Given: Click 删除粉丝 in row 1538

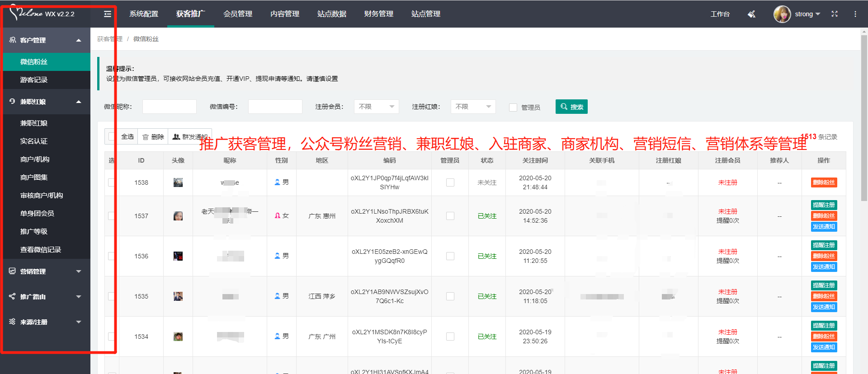Looking at the screenshot, I should [824, 182].
